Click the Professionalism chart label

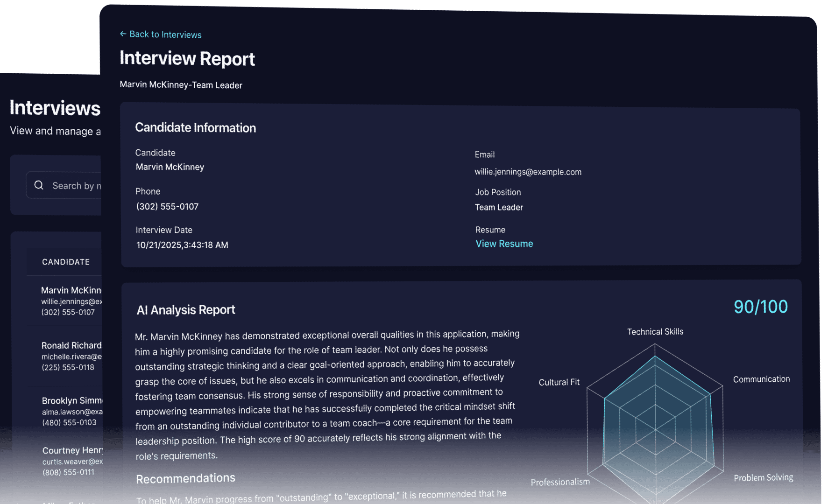[x=560, y=481]
